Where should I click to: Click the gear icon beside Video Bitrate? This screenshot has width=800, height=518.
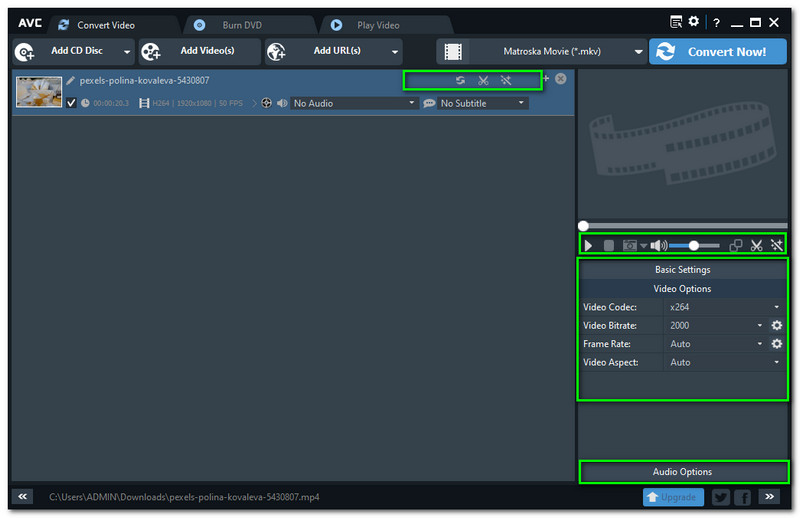click(x=777, y=326)
